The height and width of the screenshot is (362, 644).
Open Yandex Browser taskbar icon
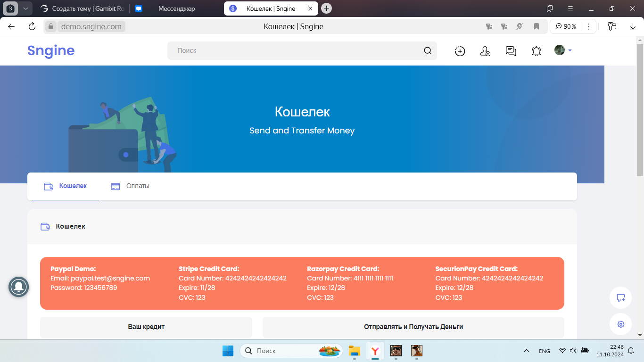point(375,351)
